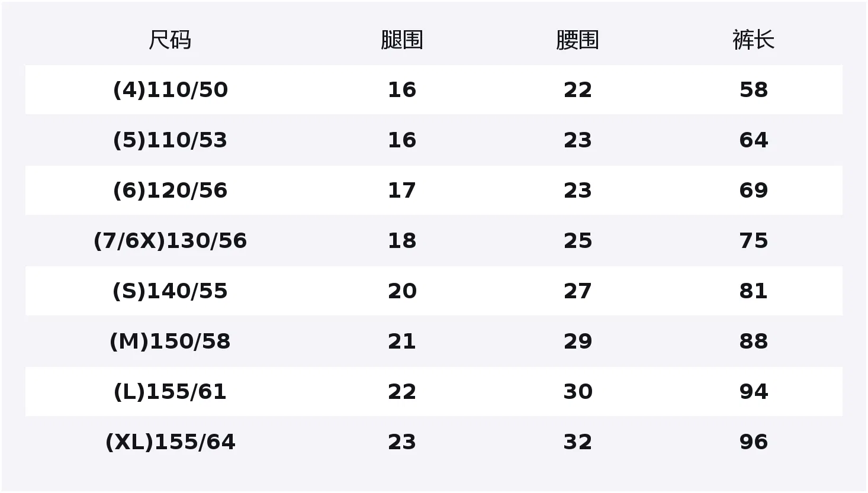Click the 腿围 column header
This screenshot has width=868, height=493.
402,40
